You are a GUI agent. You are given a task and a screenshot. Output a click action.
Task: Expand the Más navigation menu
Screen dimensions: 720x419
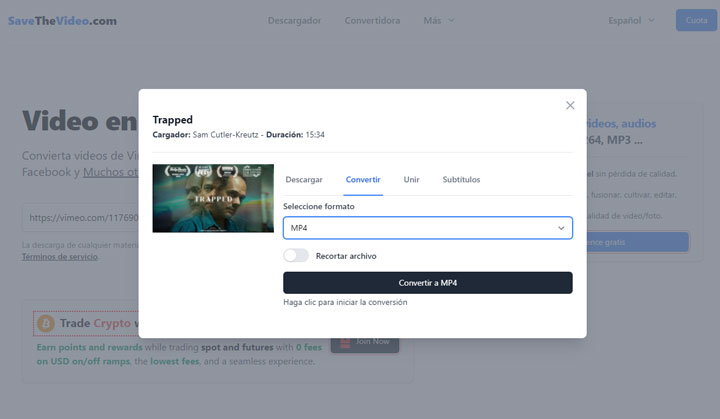(439, 21)
